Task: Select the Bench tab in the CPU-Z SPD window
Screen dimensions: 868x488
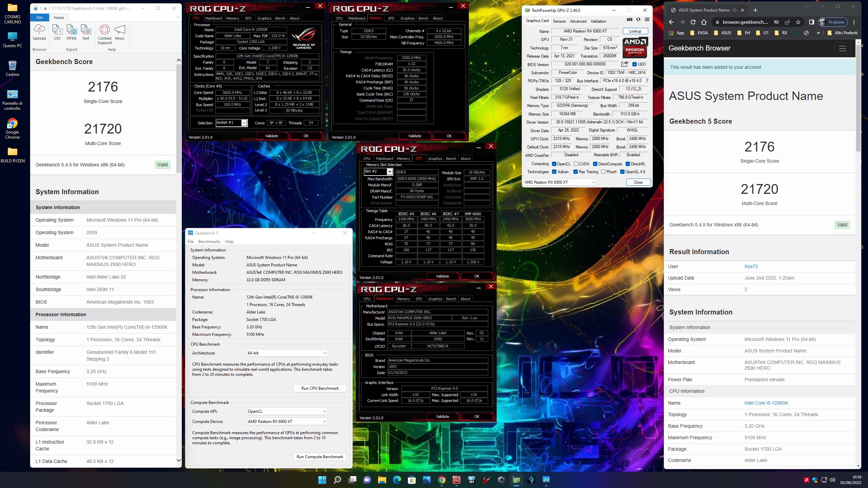Action: 451,159
